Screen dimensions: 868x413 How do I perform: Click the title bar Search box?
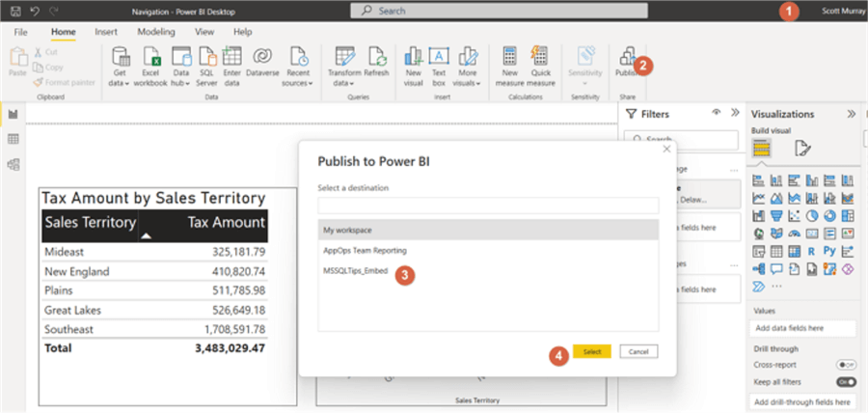click(499, 11)
